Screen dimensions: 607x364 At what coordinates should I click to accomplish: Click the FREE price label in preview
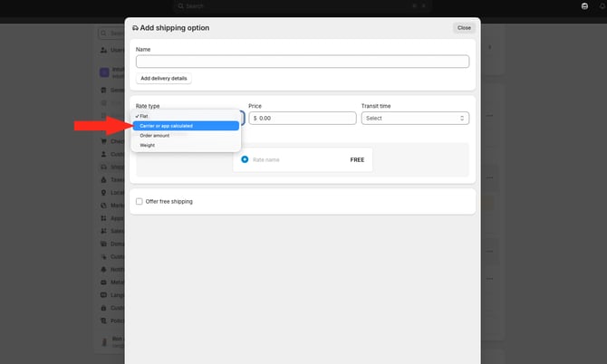pos(357,159)
